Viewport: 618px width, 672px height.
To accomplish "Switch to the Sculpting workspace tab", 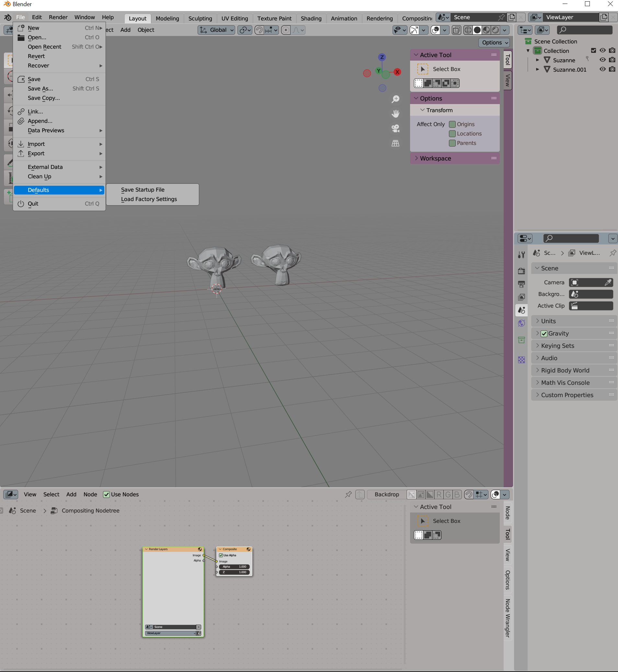I will click(200, 18).
